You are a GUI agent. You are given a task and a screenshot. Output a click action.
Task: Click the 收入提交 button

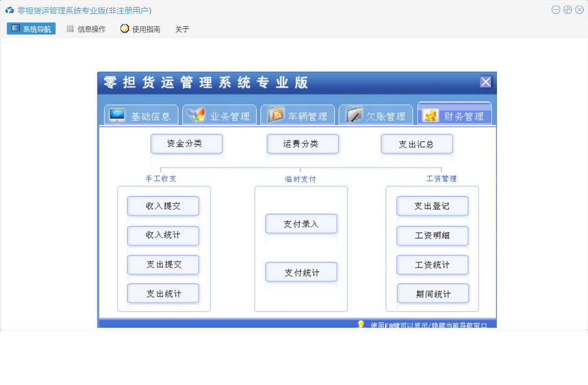coord(163,206)
